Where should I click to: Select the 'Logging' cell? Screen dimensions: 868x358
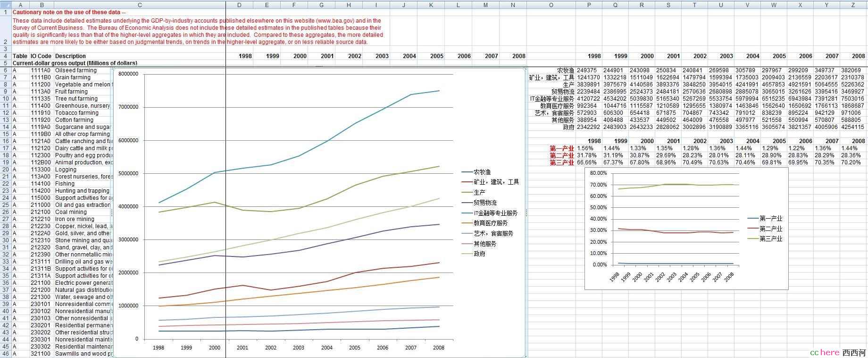tap(66, 169)
